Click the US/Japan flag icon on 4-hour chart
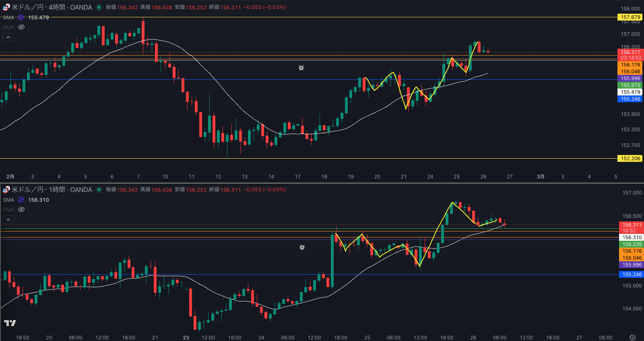The image size is (644, 341). coord(6,7)
